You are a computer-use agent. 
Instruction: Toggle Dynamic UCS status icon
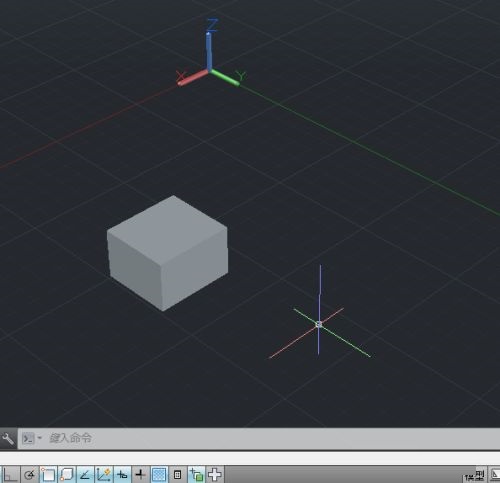coord(104,474)
